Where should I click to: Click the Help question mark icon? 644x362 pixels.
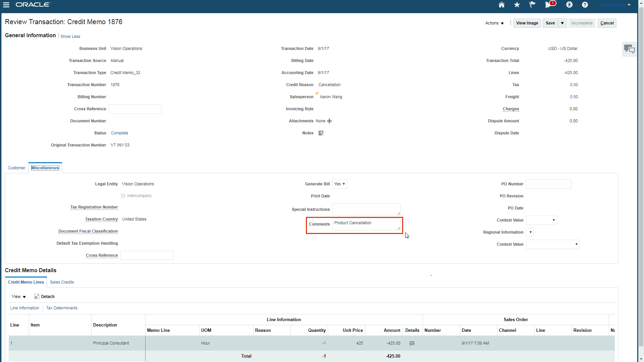click(585, 5)
